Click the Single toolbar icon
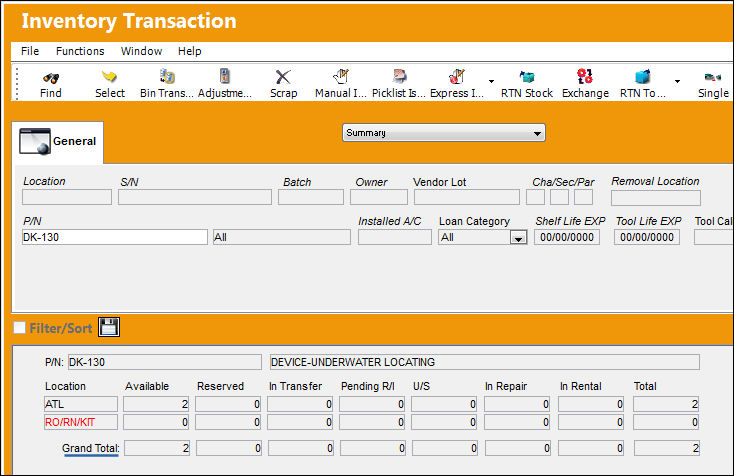The width and height of the screenshot is (734, 476). coord(713,78)
